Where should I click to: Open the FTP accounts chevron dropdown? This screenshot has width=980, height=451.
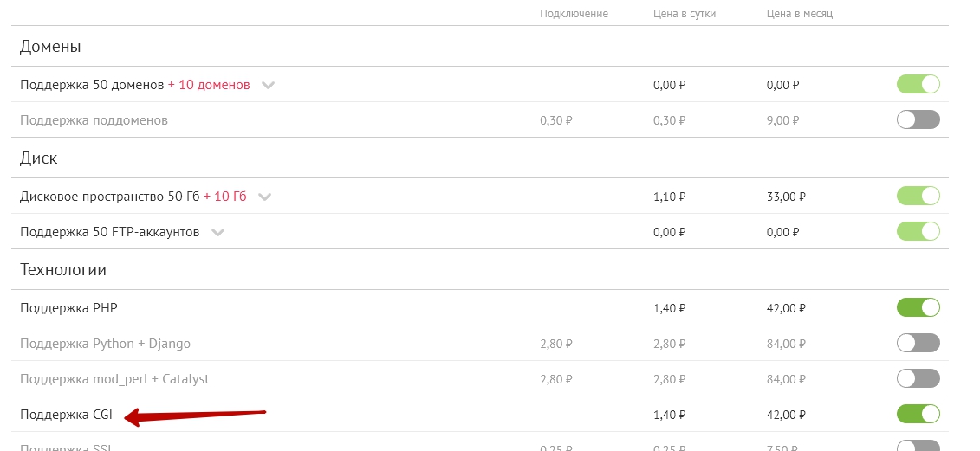[217, 233]
